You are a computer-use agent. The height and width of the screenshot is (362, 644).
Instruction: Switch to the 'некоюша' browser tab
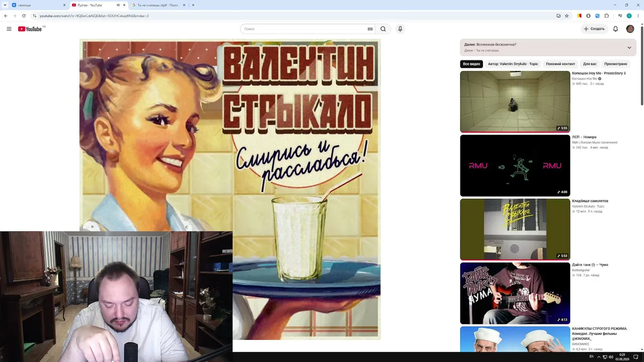(x=39, y=5)
